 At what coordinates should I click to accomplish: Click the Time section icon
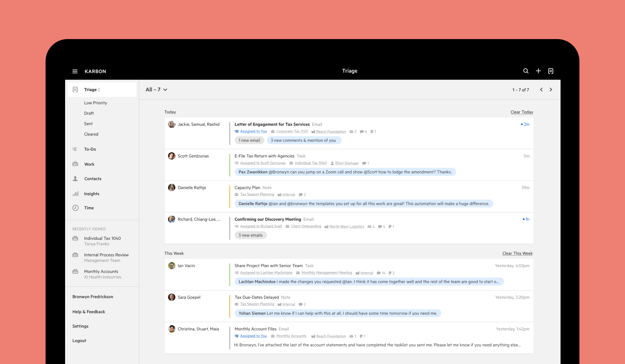[x=76, y=207]
